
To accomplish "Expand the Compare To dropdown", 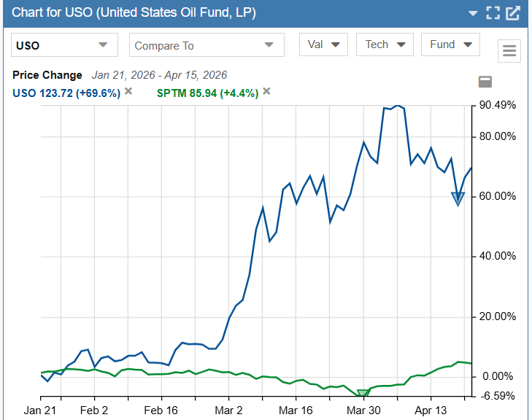I will 207,44.
